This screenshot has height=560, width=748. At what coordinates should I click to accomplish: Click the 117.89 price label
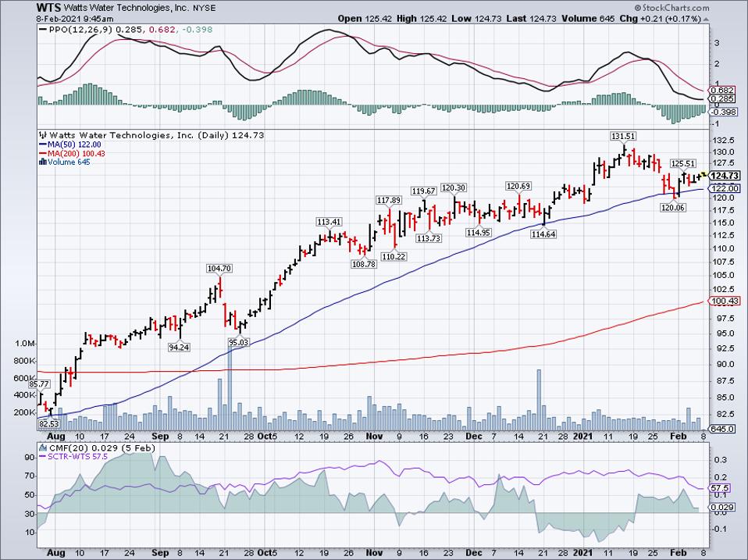coord(388,200)
